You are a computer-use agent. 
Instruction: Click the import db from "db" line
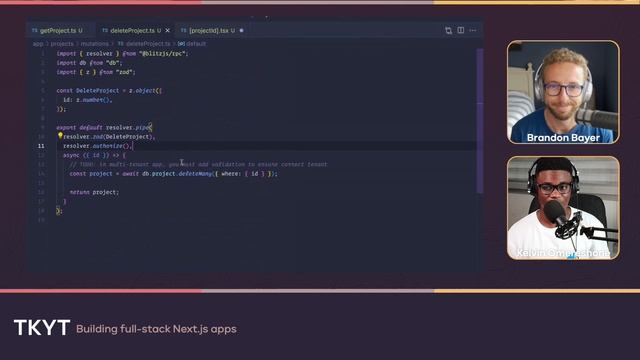[89, 63]
